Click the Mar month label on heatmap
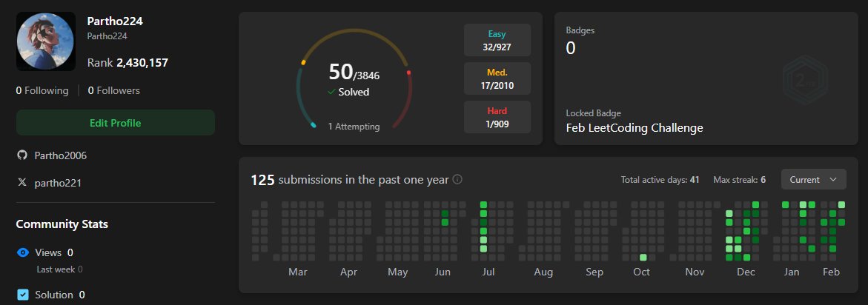The image size is (868, 305). [298, 272]
